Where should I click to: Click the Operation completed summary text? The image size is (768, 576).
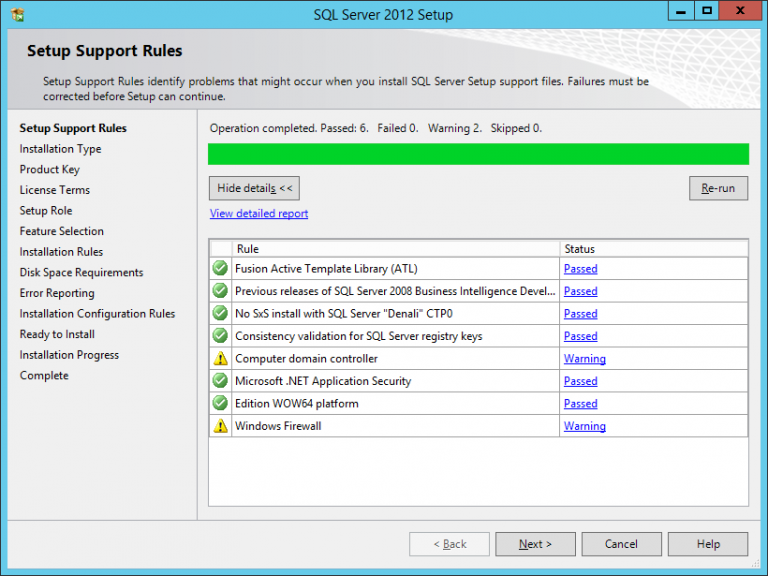[376, 128]
